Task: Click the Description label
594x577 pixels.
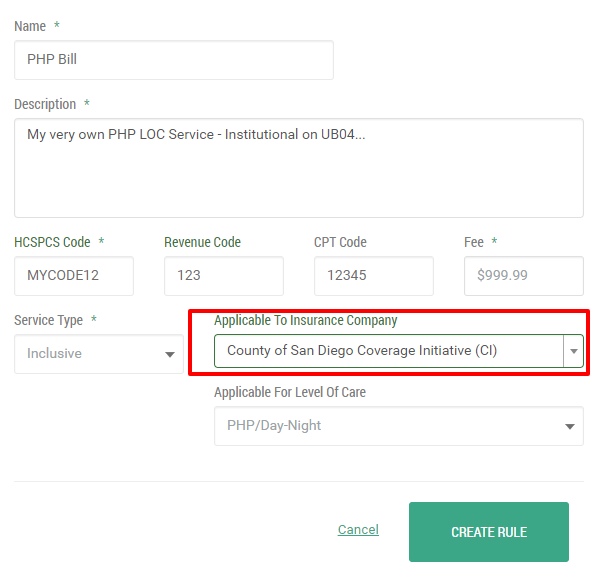Action: (x=45, y=104)
